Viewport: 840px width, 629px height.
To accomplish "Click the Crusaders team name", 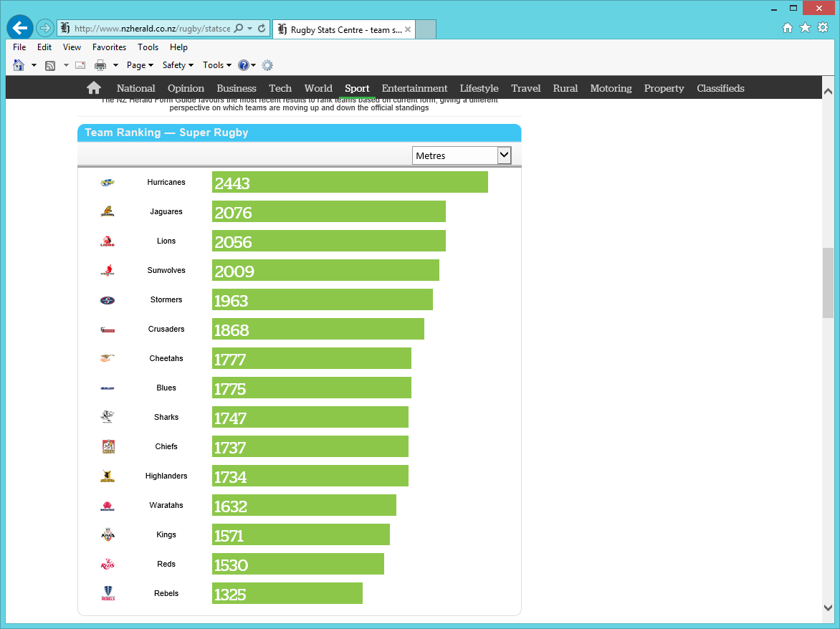I will pos(166,330).
